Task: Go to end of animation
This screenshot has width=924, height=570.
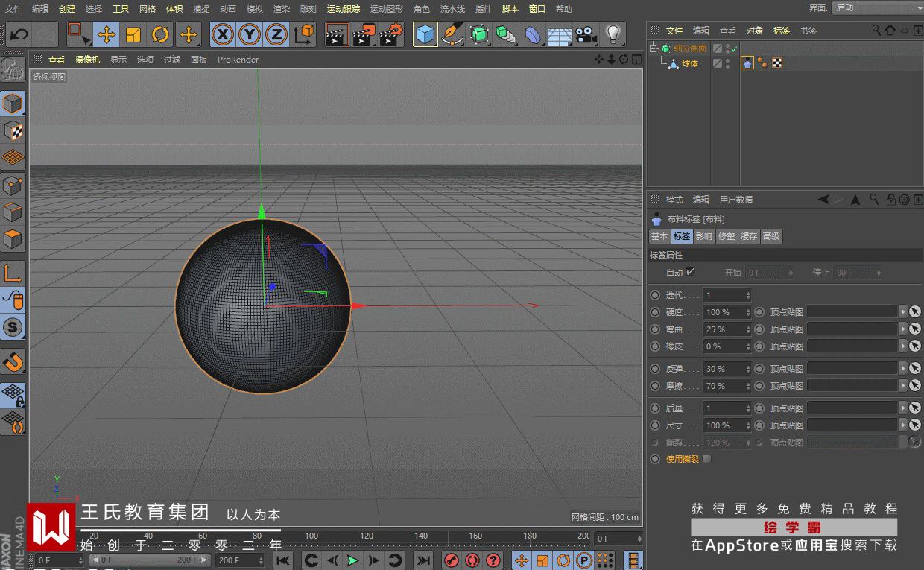Action: [423, 560]
